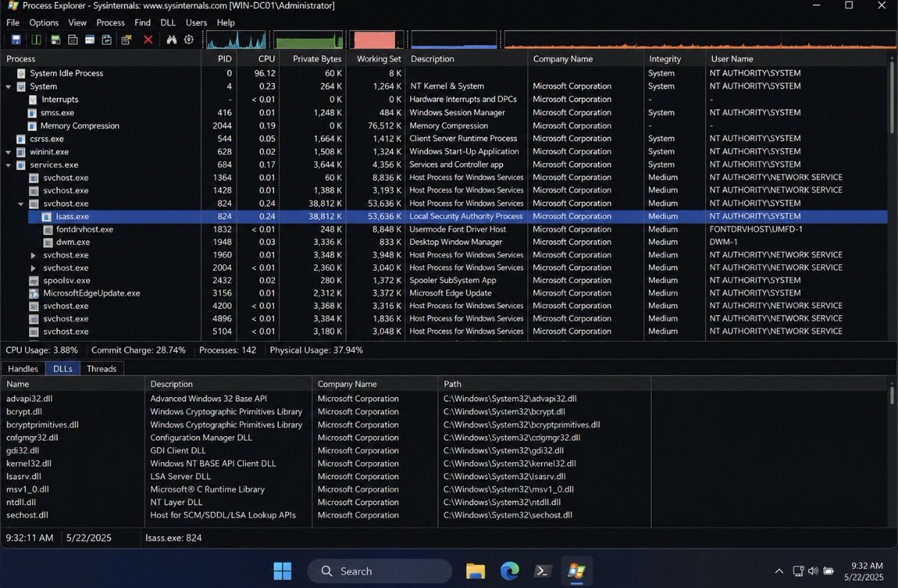The image size is (898, 588).
Task: Expand the svchost.exe node with PID 2004
Action: (33, 268)
